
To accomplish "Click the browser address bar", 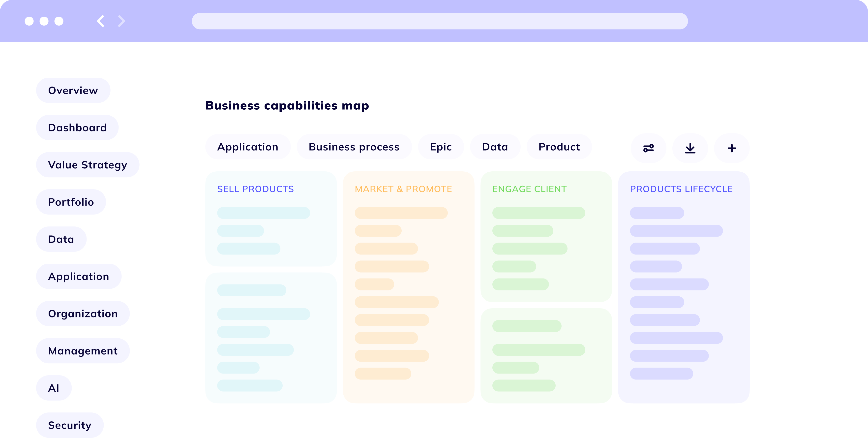I will (439, 21).
